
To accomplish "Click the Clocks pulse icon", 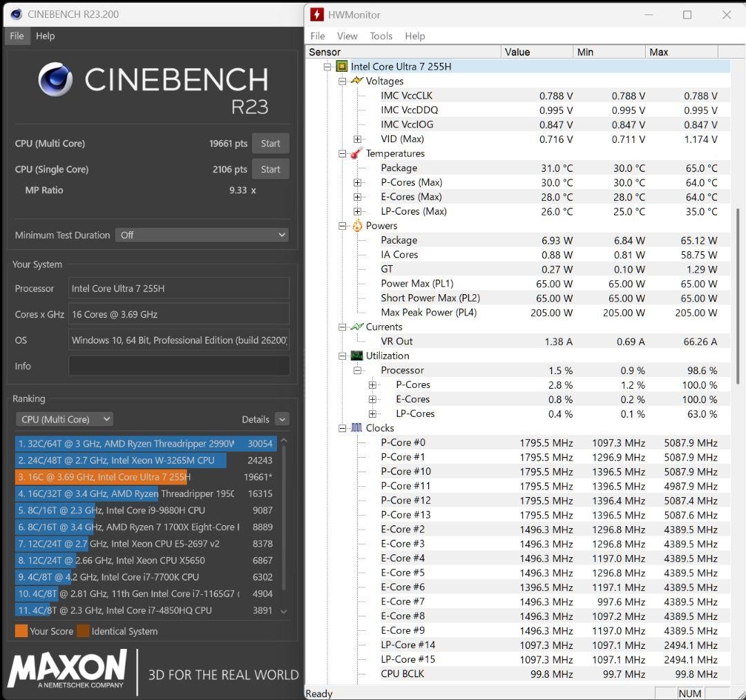I will (x=357, y=428).
